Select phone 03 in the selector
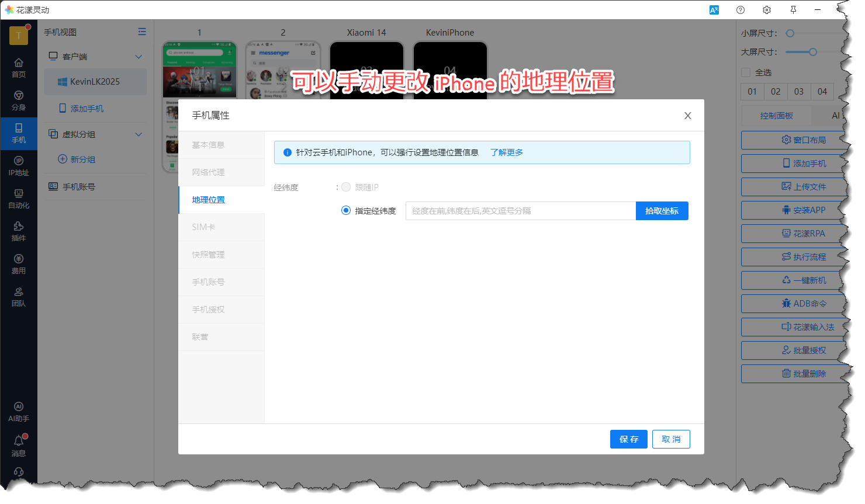The width and height of the screenshot is (865, 504). coord(799,92)
